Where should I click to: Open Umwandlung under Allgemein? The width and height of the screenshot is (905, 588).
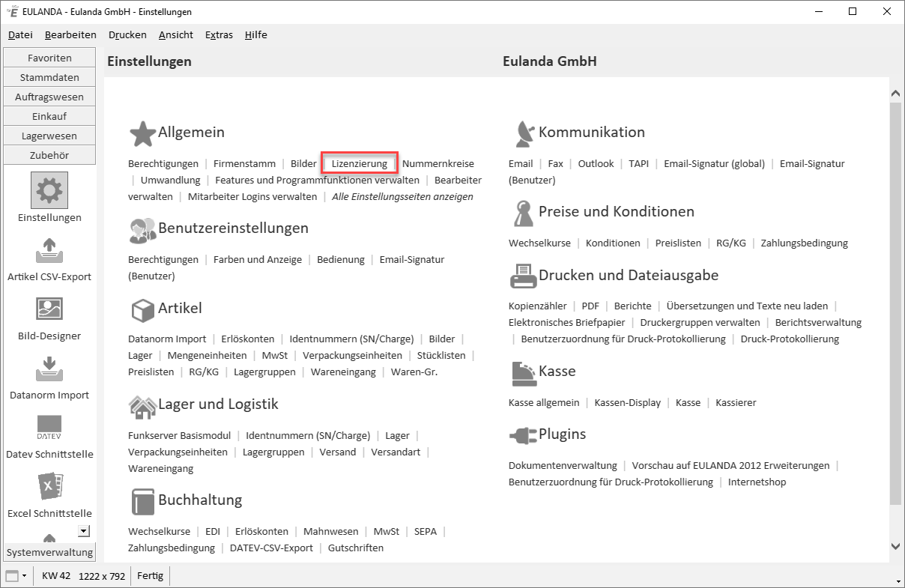point(170,180)
